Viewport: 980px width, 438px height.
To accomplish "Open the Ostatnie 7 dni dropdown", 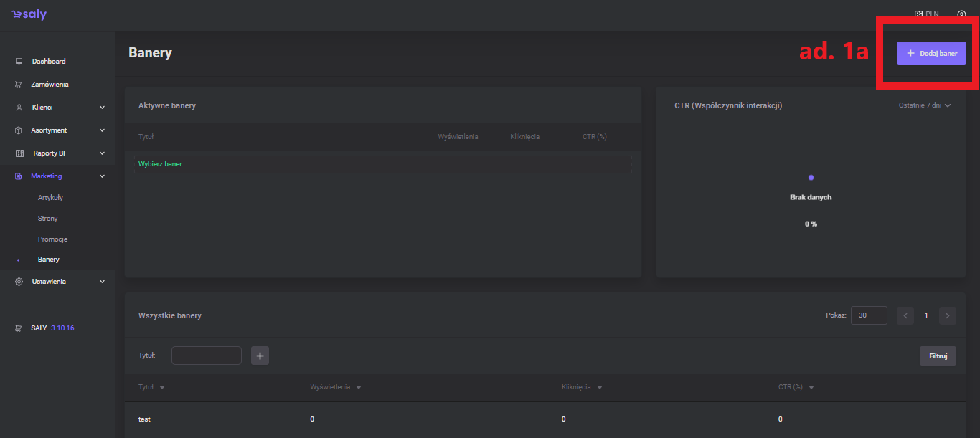I will coord(924,105).
